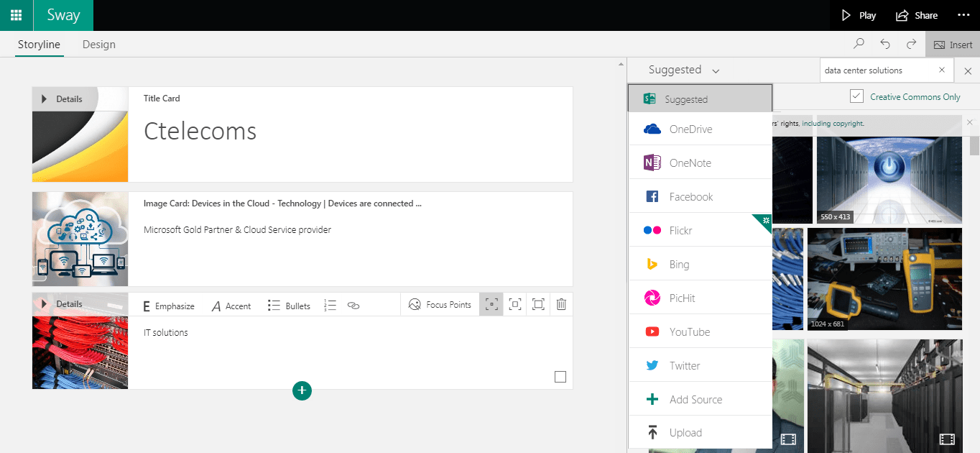Image resolution: width=980 pixels, height=453 pixels.
Task: Click the storyline scroll up arrow
Action: click(621, 64)
